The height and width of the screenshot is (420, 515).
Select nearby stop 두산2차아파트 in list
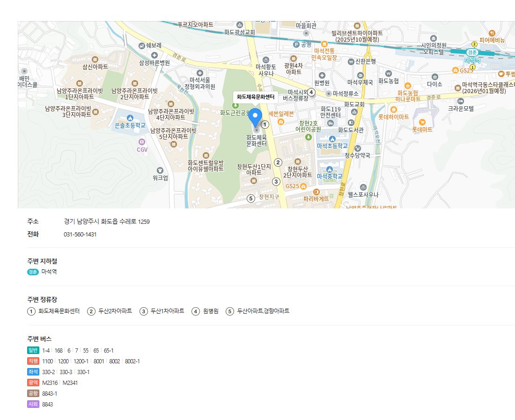pyautogui.click(x=115, y=311)
